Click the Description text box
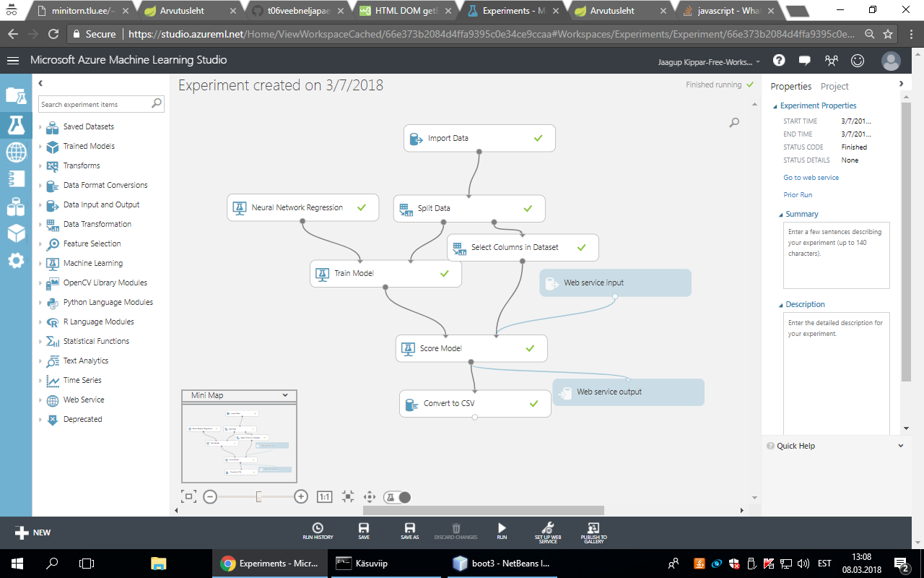The height and width of the screenshot is (578, 924). 837,373
